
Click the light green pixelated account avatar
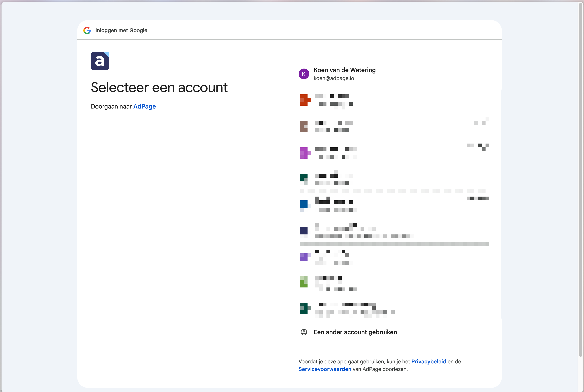(x=304, y=282)
